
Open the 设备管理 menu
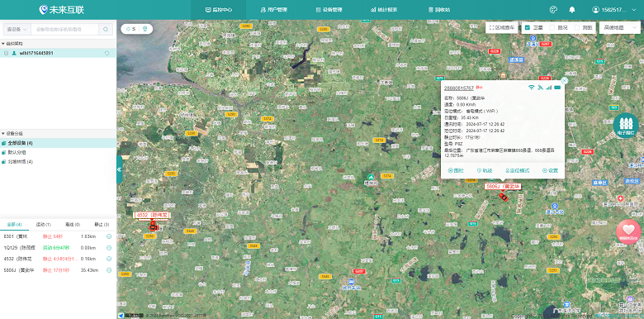pyautogui.click(x=329, y=10)
